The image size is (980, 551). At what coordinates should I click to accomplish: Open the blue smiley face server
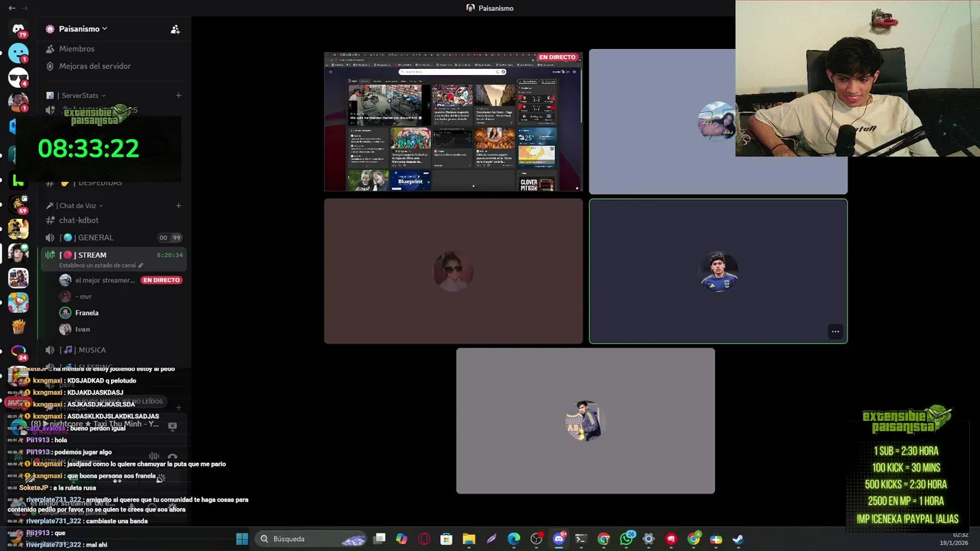pyautogui.click(x=18, y=53)
